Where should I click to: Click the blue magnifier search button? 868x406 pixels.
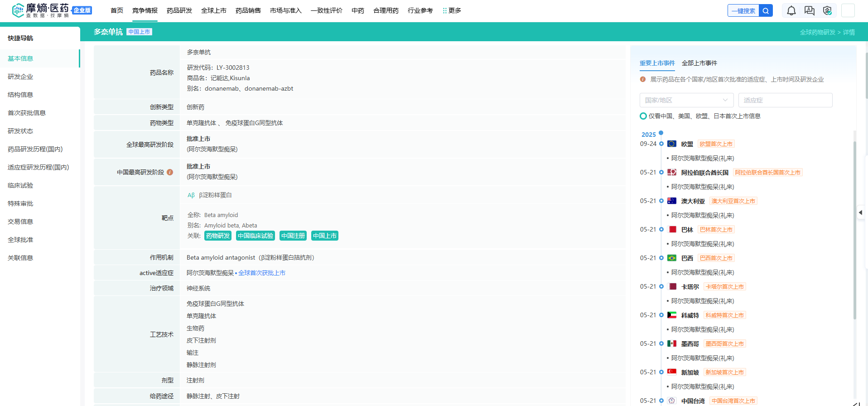pos(766,11)
